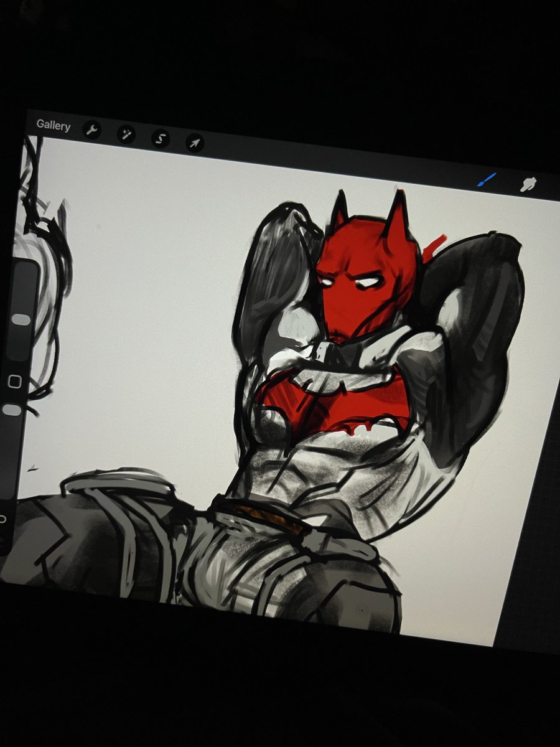
Task: Select the Paint brush tool
Action: [x=487, y=179]
